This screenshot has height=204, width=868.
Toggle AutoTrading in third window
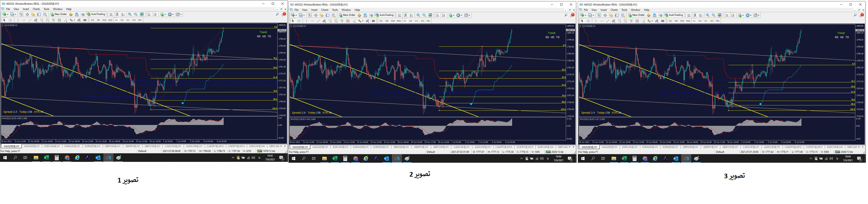pyautogui.click(x=674, y=15)
